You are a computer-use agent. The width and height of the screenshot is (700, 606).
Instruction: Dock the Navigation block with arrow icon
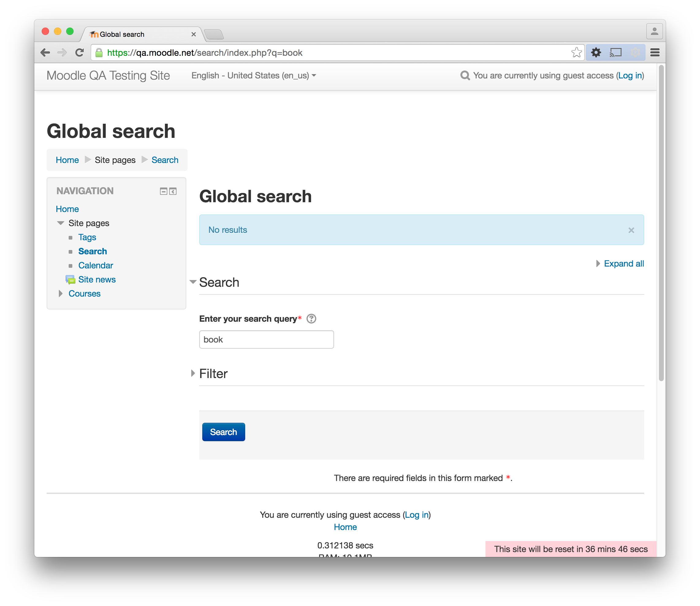point(173,191)
